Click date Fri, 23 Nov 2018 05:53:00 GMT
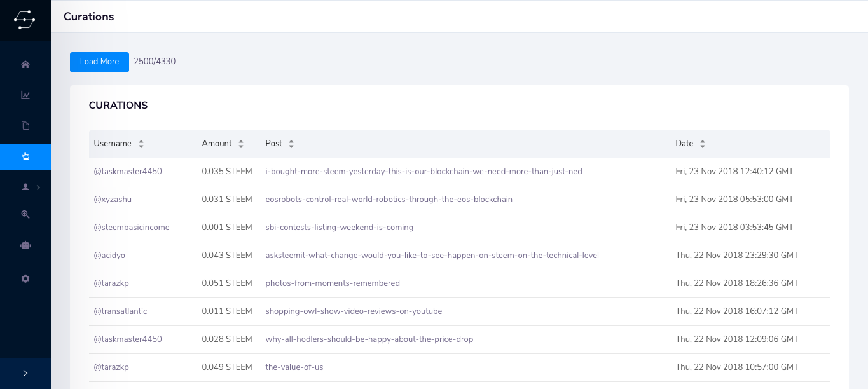The width and height of the screenshot is (868, 389). 734,200
